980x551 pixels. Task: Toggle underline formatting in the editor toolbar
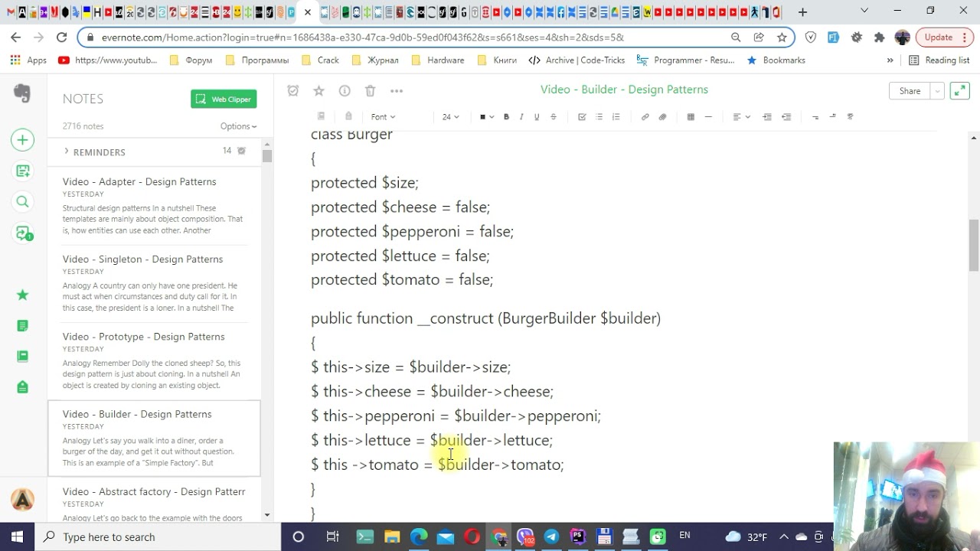pos(537,117)
